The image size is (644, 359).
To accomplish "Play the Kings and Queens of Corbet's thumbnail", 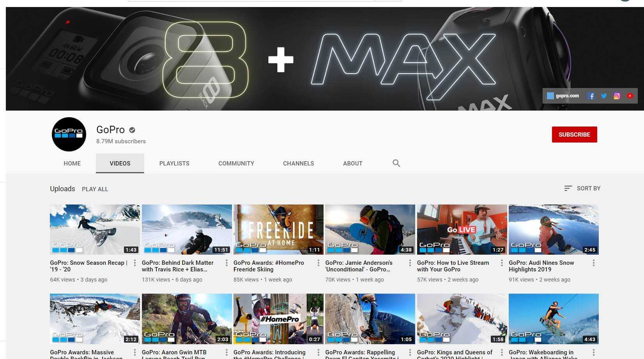I will tap(462, 319).
